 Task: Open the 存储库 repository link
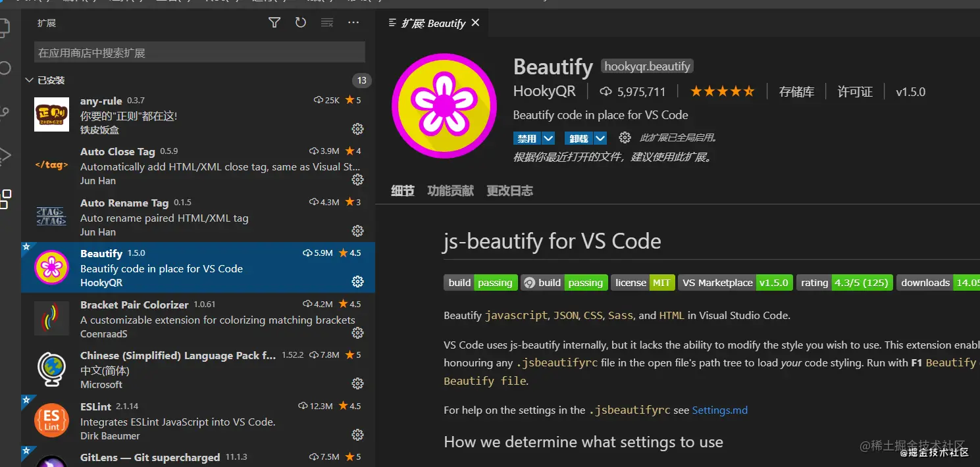pyautogui.click(x=797, y=91)
